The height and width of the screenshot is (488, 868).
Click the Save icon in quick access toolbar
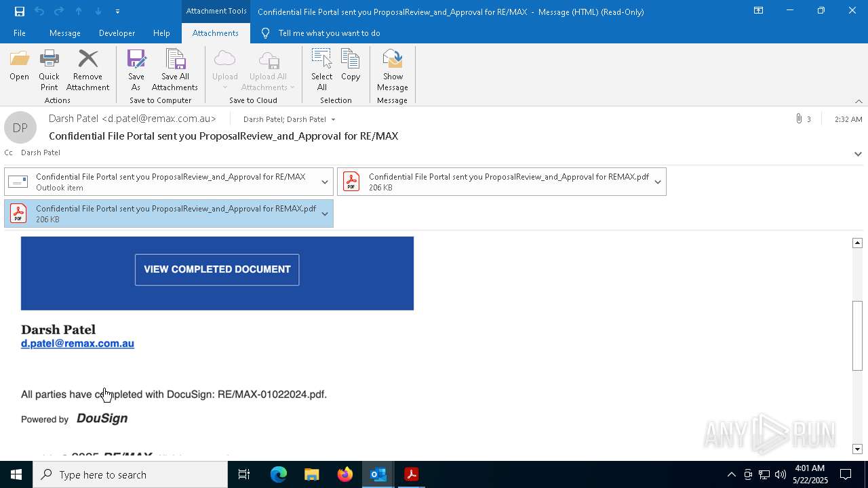coord(19,12)
